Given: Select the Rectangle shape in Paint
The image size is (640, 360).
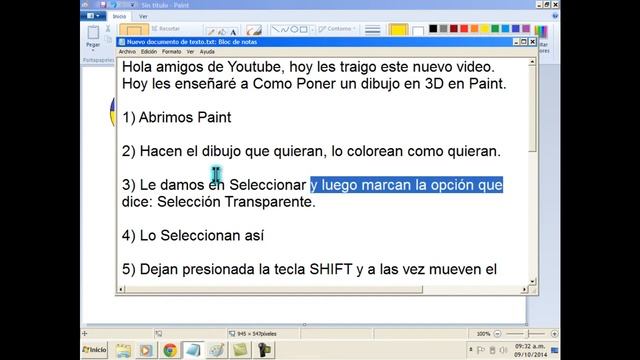Looking at the screenshot, I should [304, 29].
